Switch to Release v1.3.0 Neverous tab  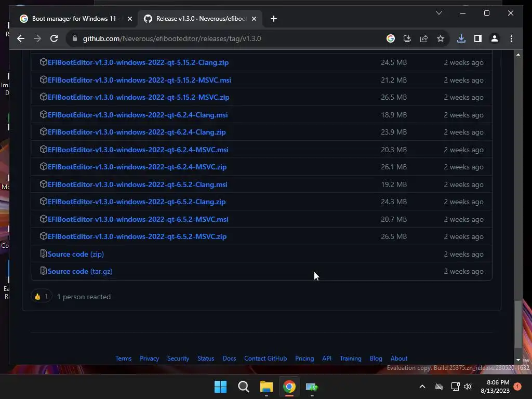click(x=200, y=19)
